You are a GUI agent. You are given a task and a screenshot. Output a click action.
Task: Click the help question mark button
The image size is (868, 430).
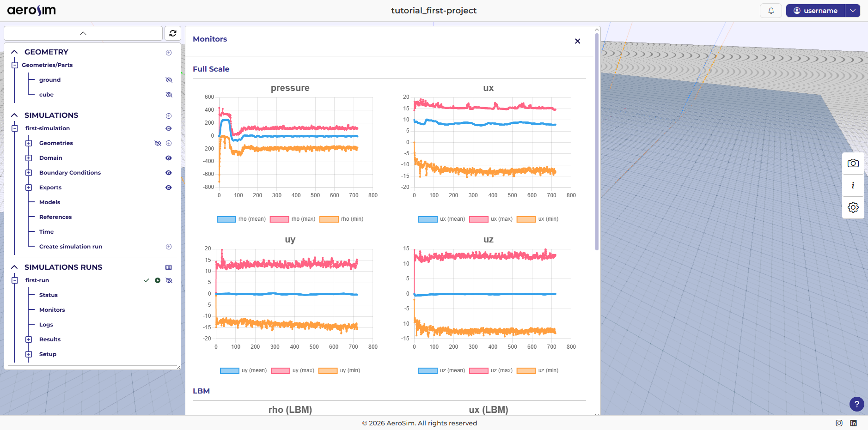[856, 404]
